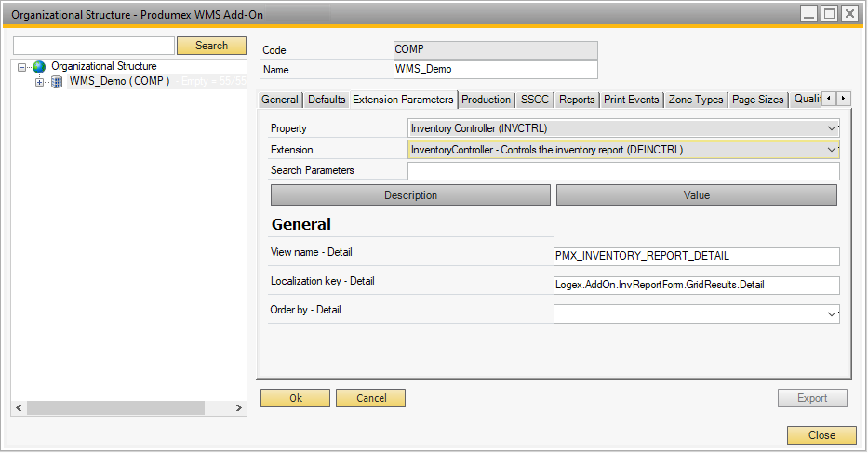Click into the Search Parameters field

pyautogui.click(x=622, y=171)
